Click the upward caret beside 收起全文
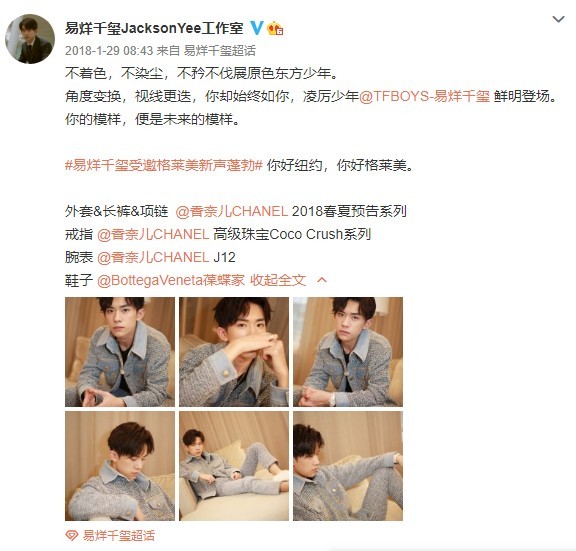Image resolution: width=576 pixels, height=551 pixels. tap(322, 280)
